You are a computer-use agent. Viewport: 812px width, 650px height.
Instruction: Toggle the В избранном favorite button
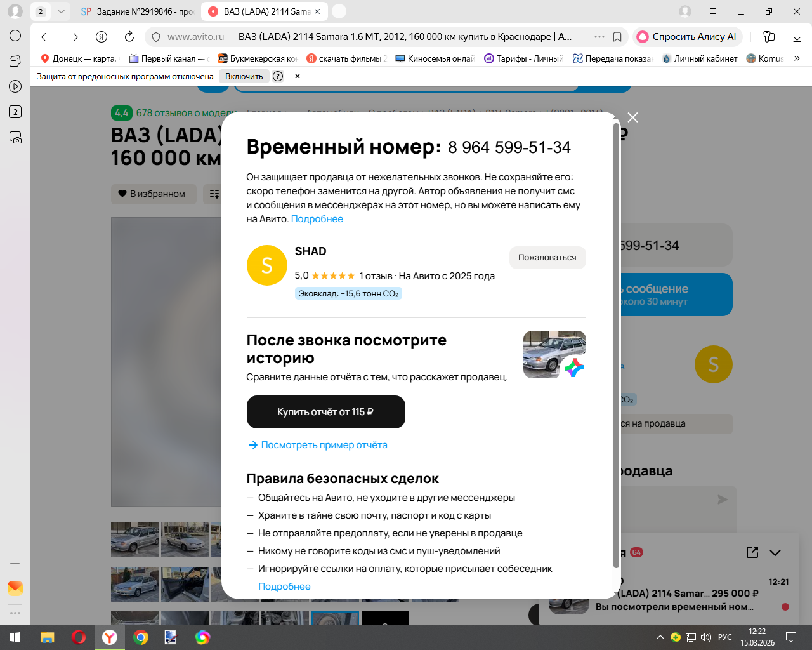pos(152,194)
